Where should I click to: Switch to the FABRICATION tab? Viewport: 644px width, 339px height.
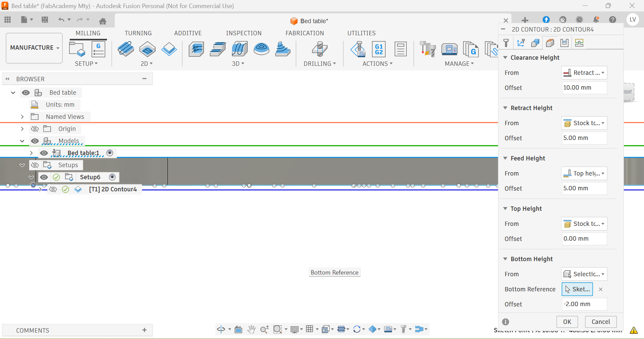tap(305, 33)
